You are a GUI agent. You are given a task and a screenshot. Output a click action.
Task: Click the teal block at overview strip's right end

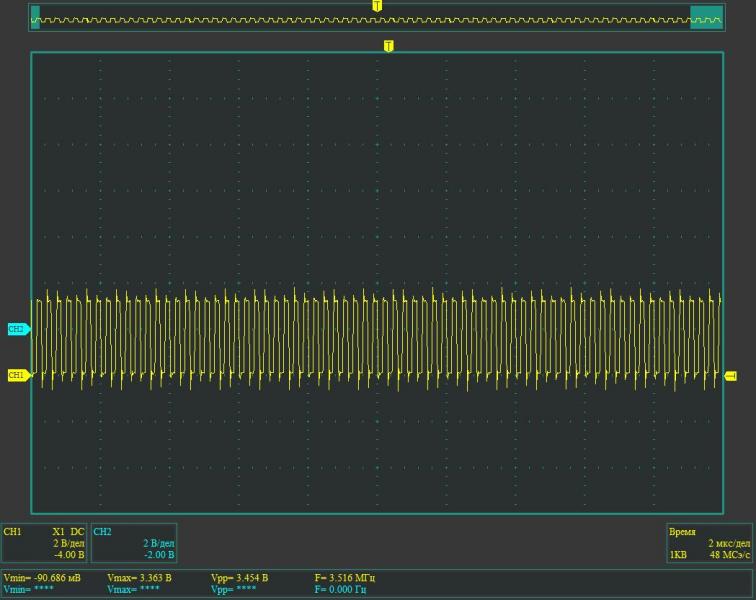pos(706,17)
